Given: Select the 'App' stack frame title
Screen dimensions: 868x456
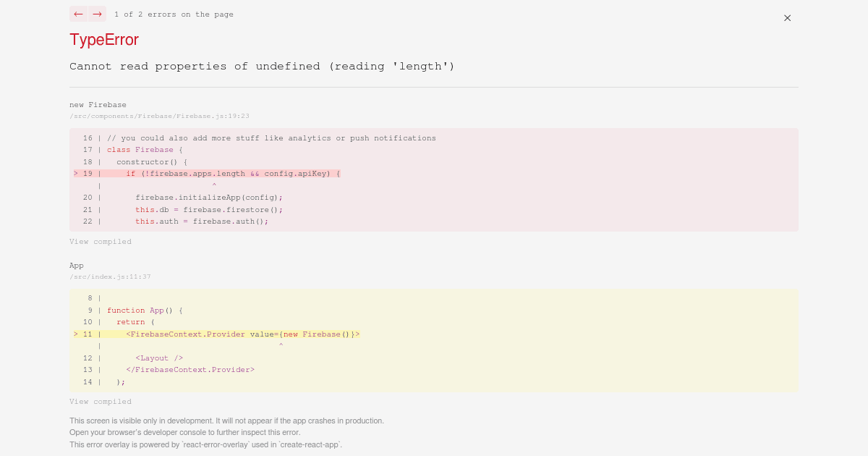Looking at the screenshot, I should point(77,266).
